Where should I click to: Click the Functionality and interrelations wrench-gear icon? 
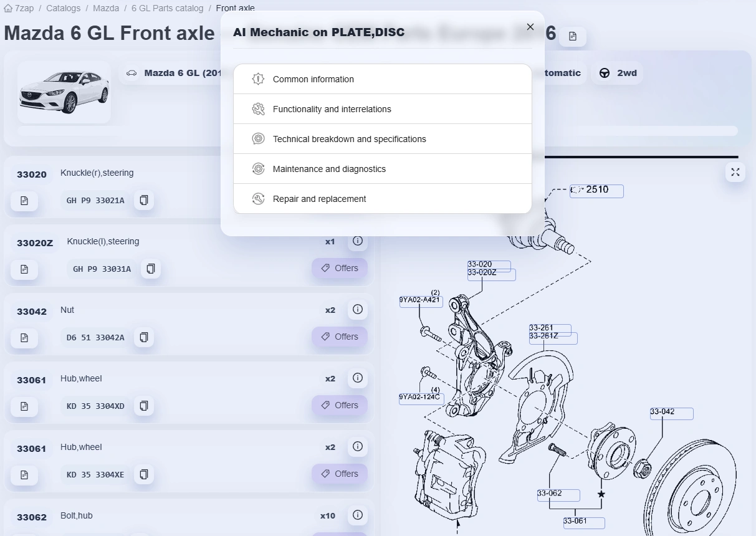click(258, 109)
